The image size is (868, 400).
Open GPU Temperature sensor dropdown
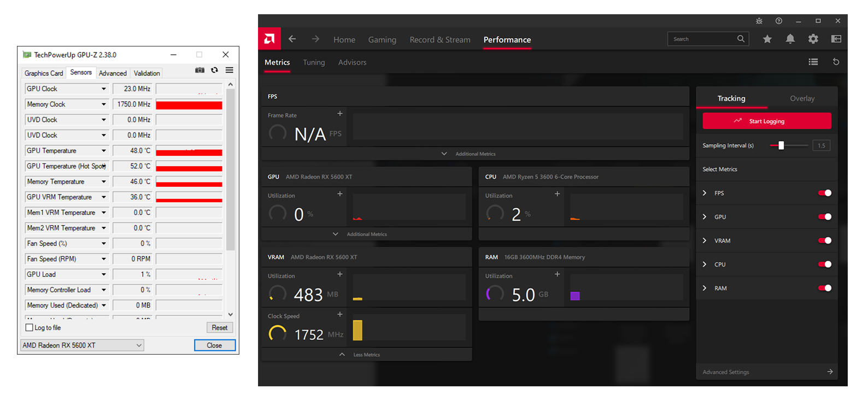tap(104, 151)
